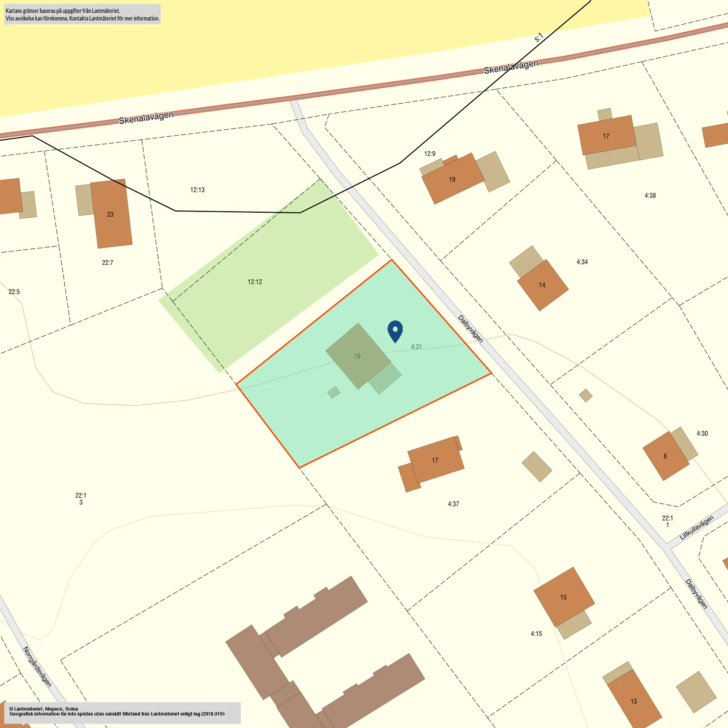Select parcel label 4:31 in highlighted lot
Screen dimensions: 728x728
coord(416,347)
